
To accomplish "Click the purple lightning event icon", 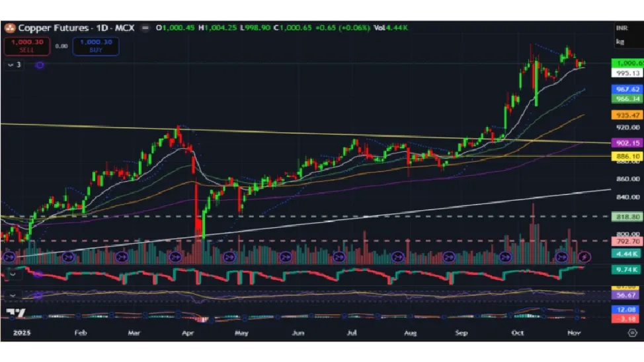I will [584, 256].
